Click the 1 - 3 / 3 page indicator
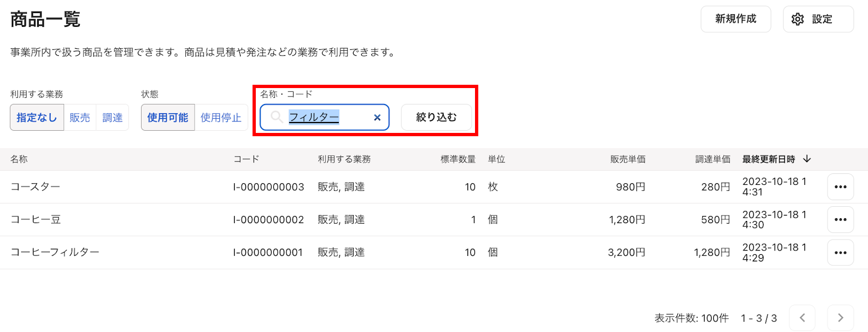The height and width of the screenshot is (332, 868). (x=759, y=318)
